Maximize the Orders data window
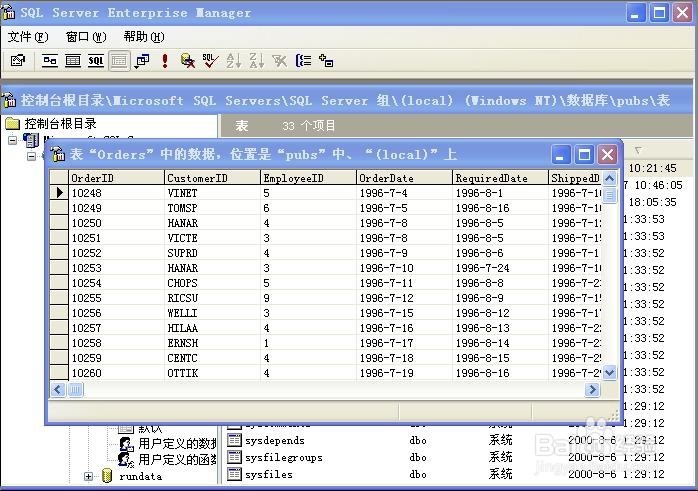 pyautogui.click(x=584, y=154)
